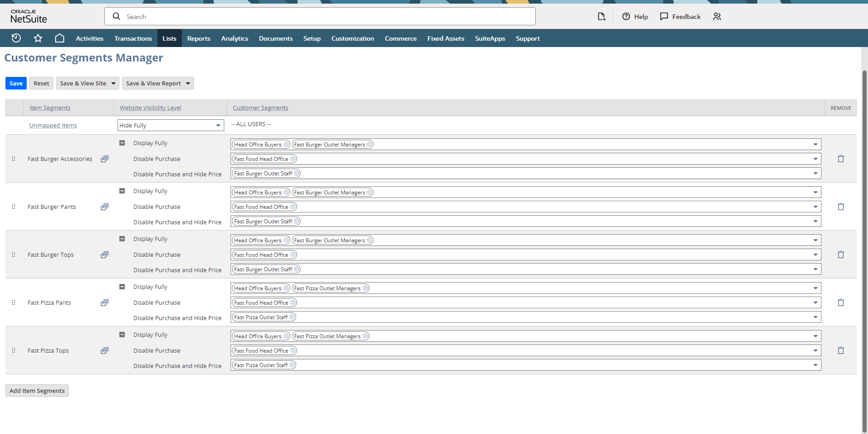Image resolution: width=868 pixels, height=434 pixels.
Task: Open the Shortcuts star icon
Action: coord(38,38)
